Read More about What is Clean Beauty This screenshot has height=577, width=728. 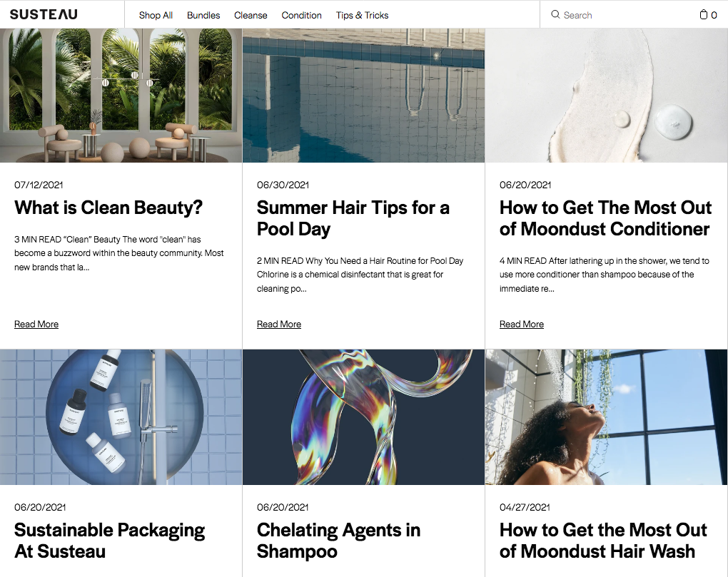(x=36, y=325)
